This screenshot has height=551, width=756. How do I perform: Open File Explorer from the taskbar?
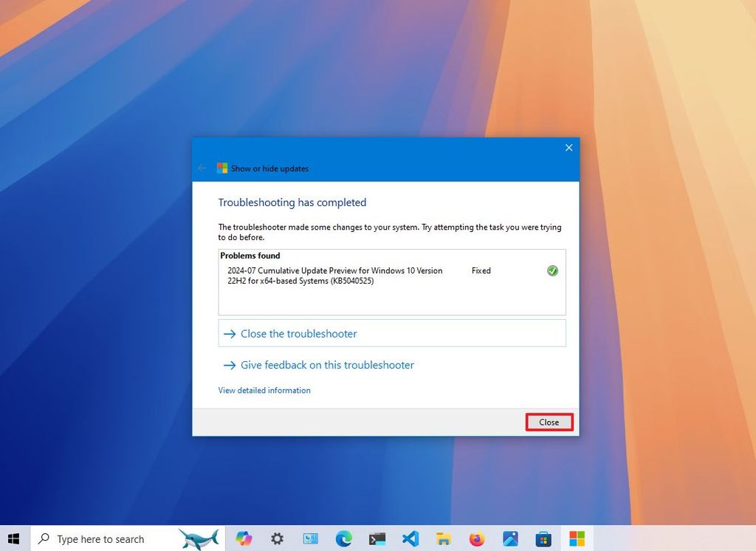pos(444,538)
